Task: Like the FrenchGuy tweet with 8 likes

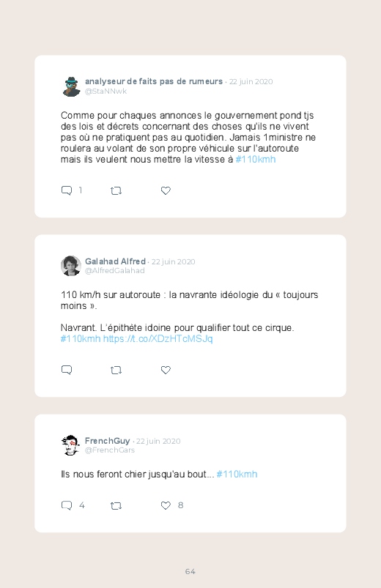Action: pos(166,505)
